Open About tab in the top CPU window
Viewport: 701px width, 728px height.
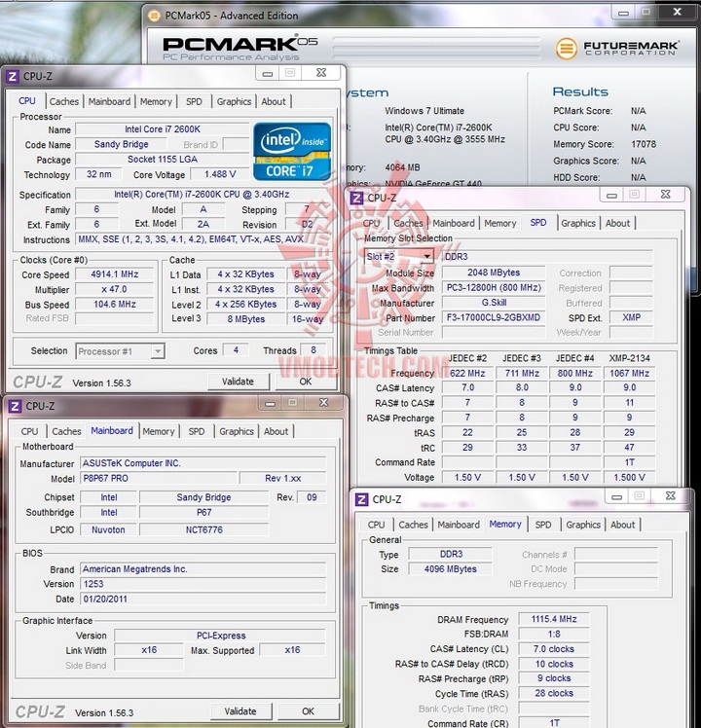[x=274, y=101]
